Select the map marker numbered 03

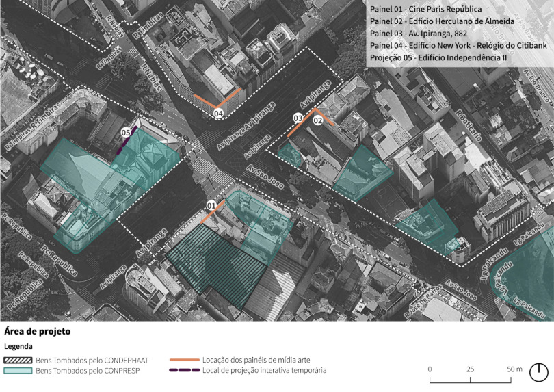298,118
